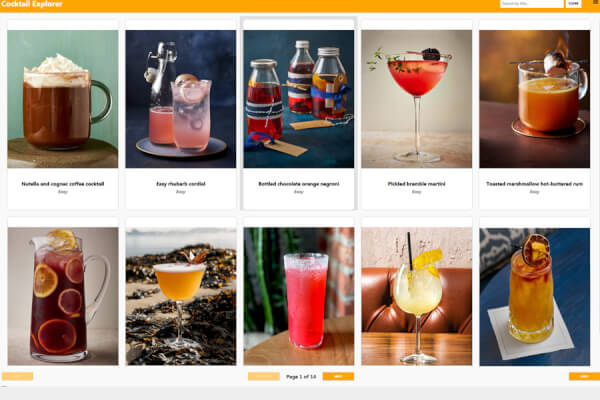600x400 pixels.
Task: Click the Bottled chocolate orange negroni title
Action: (298, 184)
